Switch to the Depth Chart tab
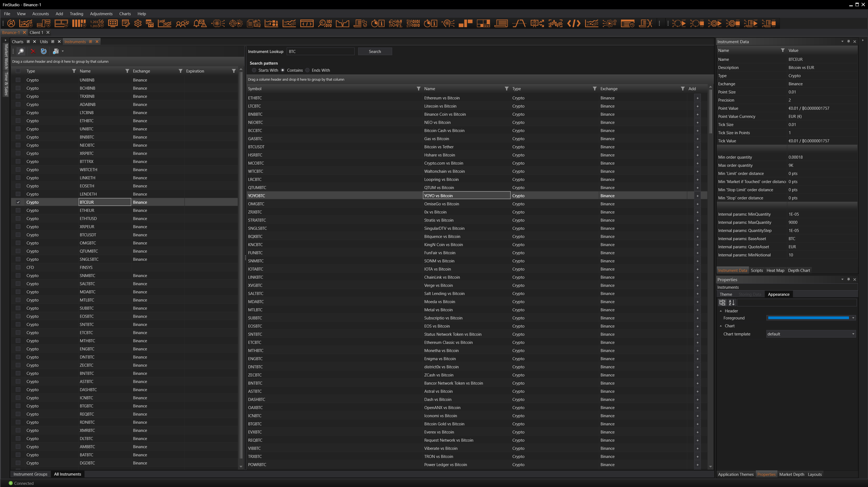 [799, 271]
